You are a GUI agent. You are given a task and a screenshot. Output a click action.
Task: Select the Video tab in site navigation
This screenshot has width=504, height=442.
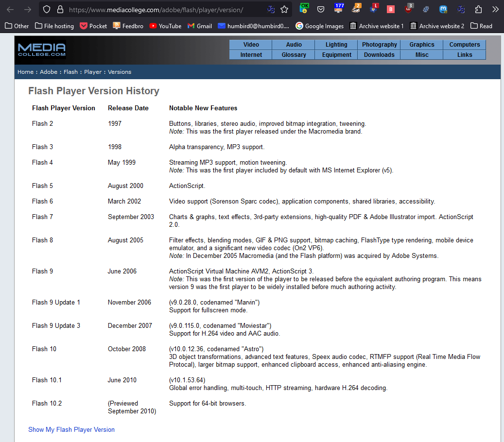click(251, 45)
